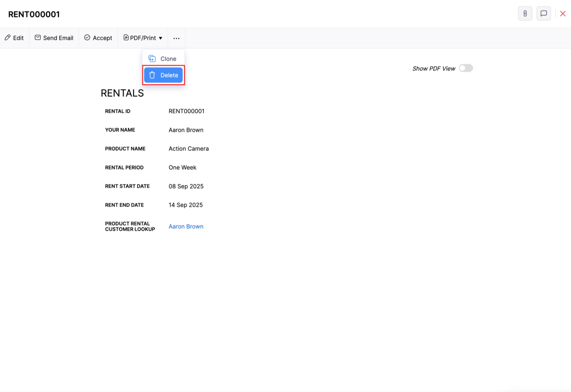571x392 pixels.
Task: Open attachments via the paperclip icon
Action: pos(525,14)
